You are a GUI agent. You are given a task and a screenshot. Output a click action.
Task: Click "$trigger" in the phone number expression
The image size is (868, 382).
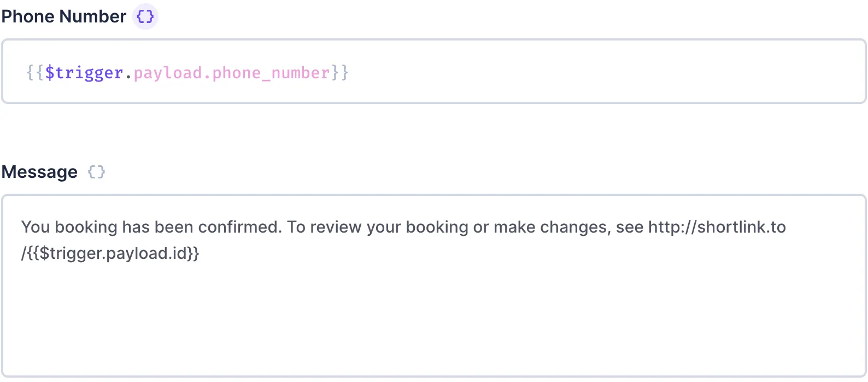84,73
